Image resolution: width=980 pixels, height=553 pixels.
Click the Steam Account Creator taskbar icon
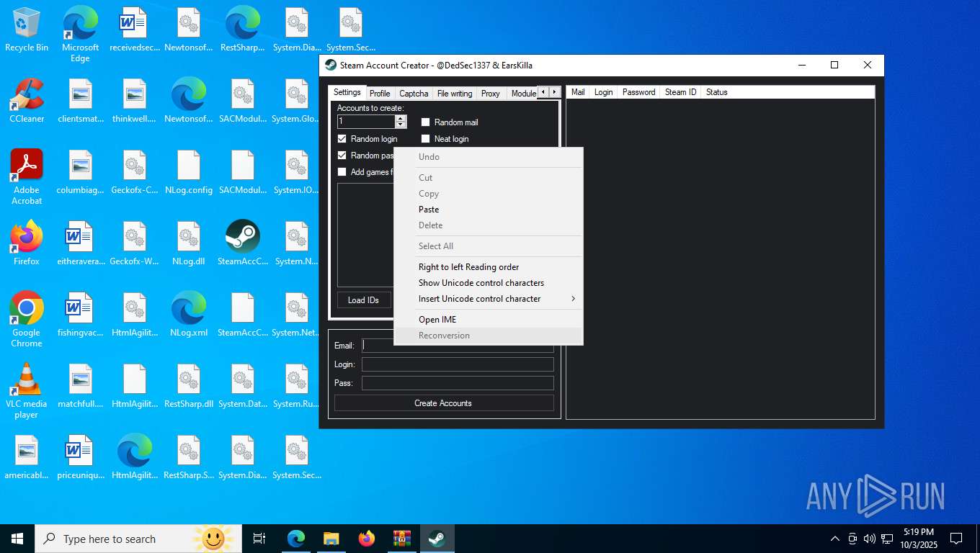point(437,539)
